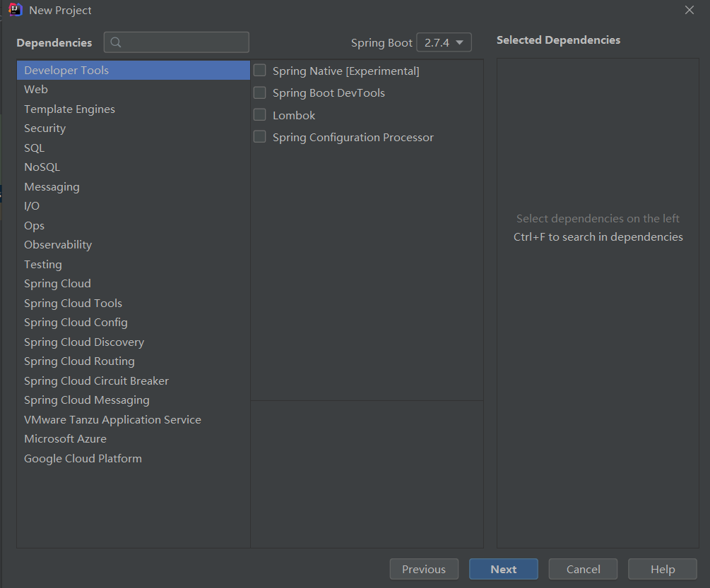
Task: Select the Microsoft Azure category
Action: click(x=133, y=439)
